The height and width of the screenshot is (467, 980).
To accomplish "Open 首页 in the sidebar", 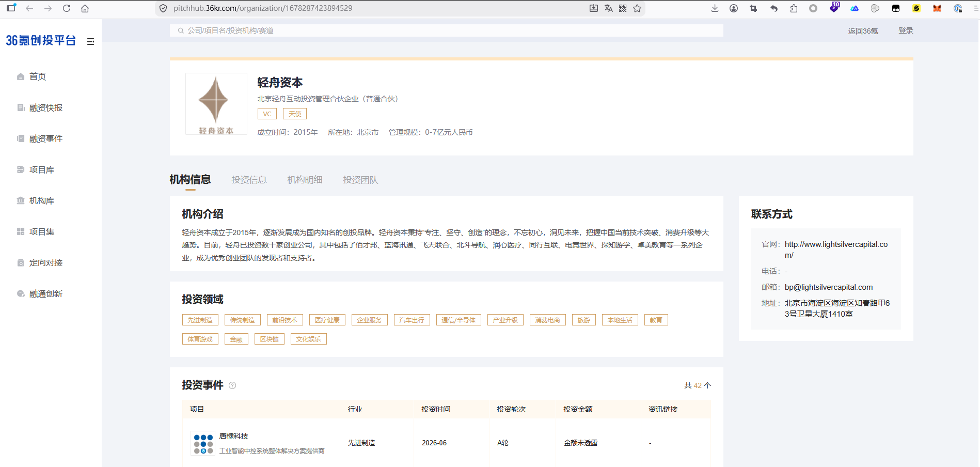I will pos(38,76).
